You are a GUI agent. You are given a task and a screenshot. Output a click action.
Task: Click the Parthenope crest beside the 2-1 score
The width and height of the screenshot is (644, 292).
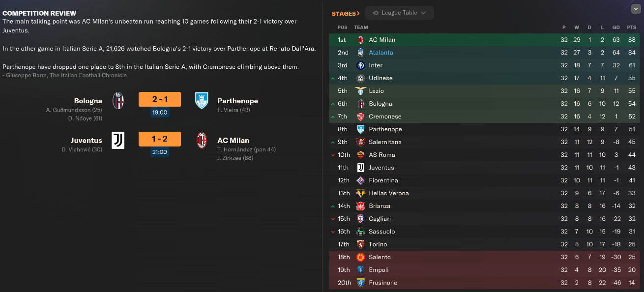[x=202, y=100]
